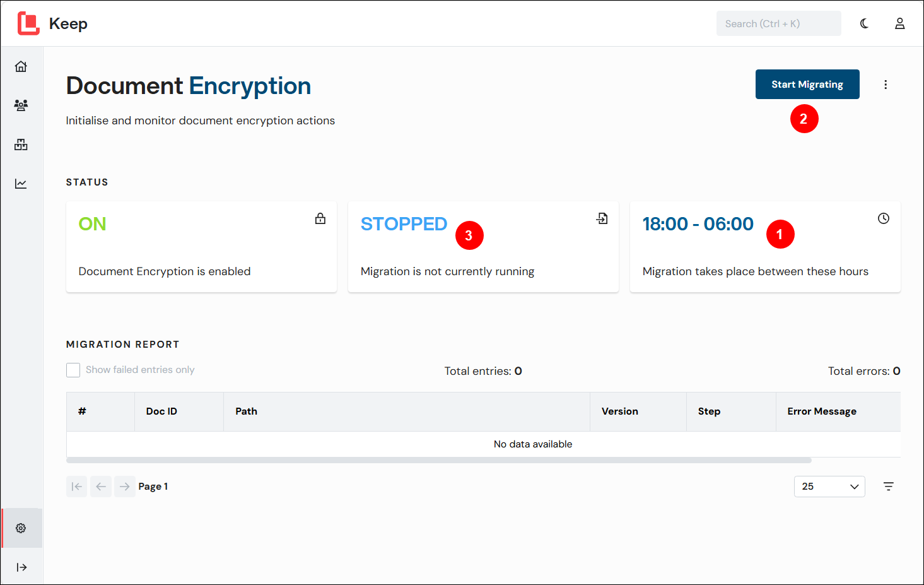Open the Home page from sidebar
The image size is (924, 585).
21,66
